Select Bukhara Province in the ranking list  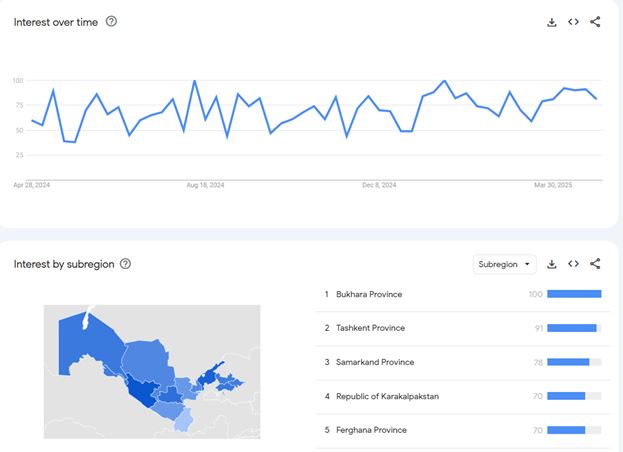pyautogui.click(x=369, y=294)
